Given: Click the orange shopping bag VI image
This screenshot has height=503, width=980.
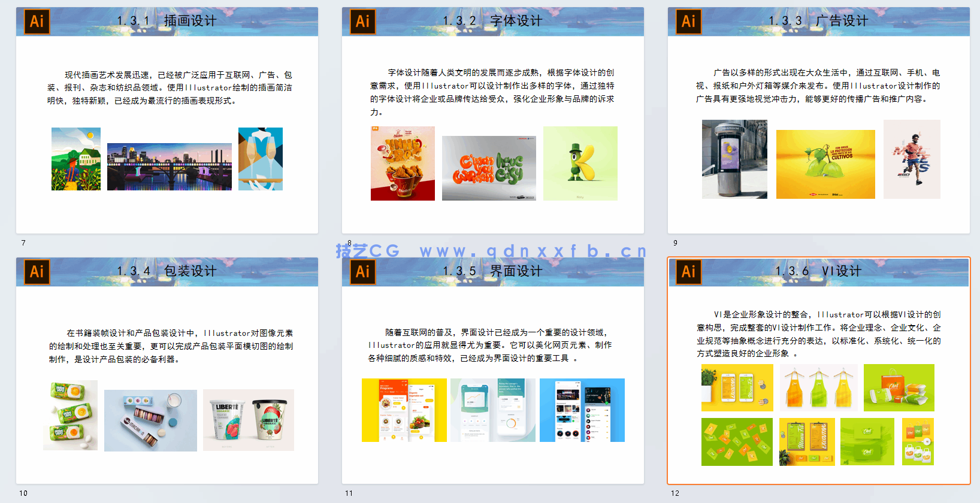Looking at the screenshot, I should 899,387.
